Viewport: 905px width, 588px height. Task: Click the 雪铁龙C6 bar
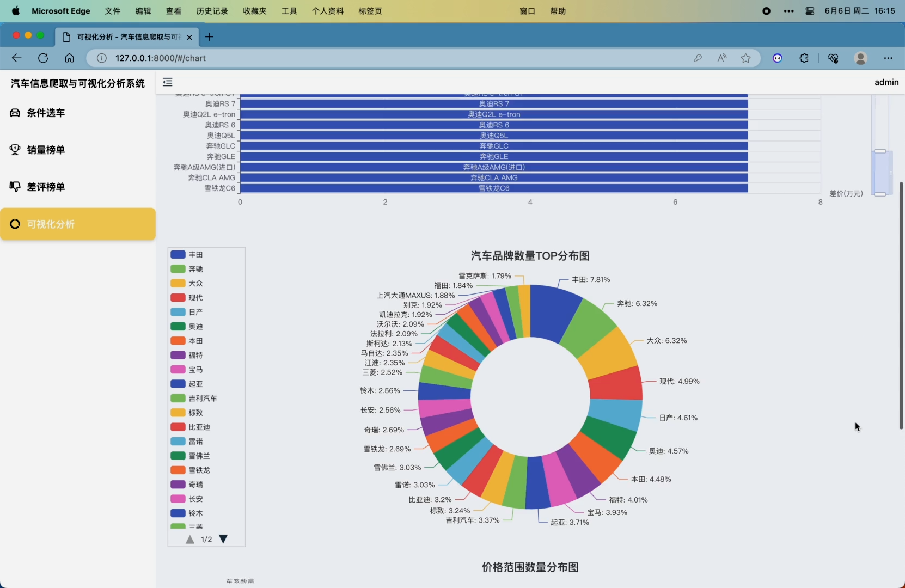(494, 188)
